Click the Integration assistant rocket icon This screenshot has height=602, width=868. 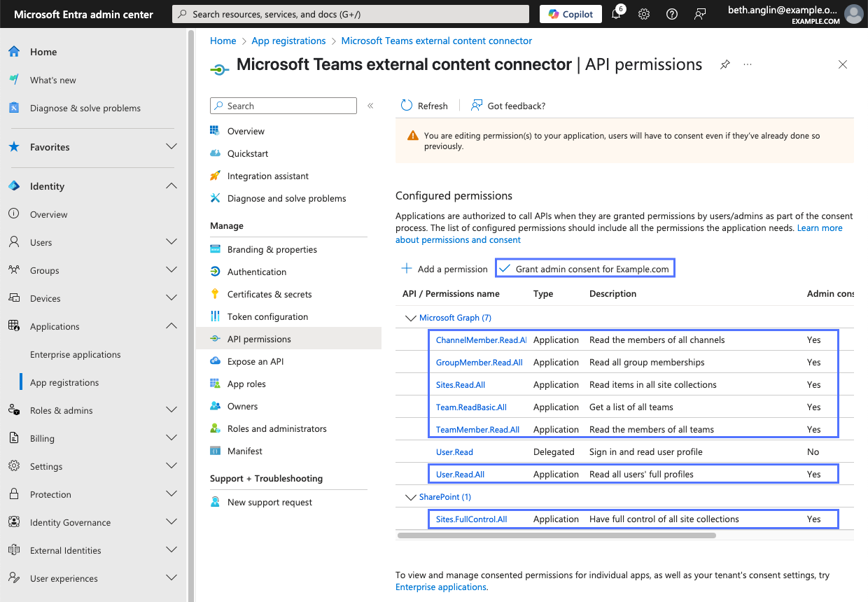pos(216,176)
